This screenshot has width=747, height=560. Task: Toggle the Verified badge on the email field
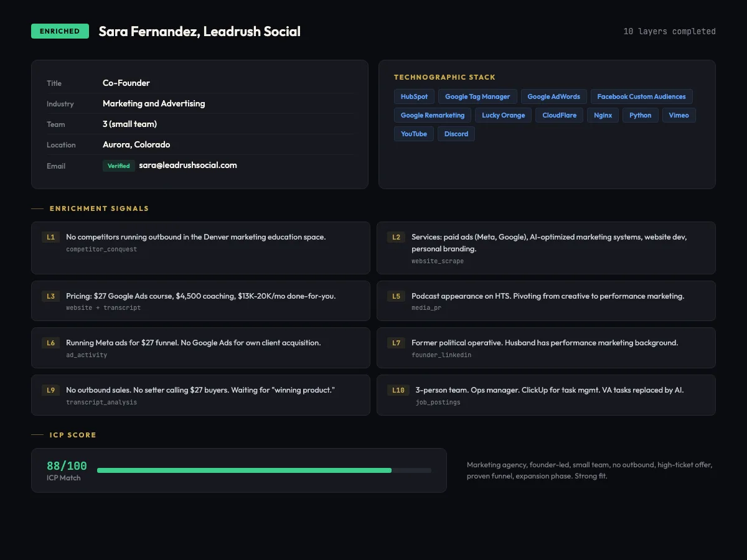point(119,166)
